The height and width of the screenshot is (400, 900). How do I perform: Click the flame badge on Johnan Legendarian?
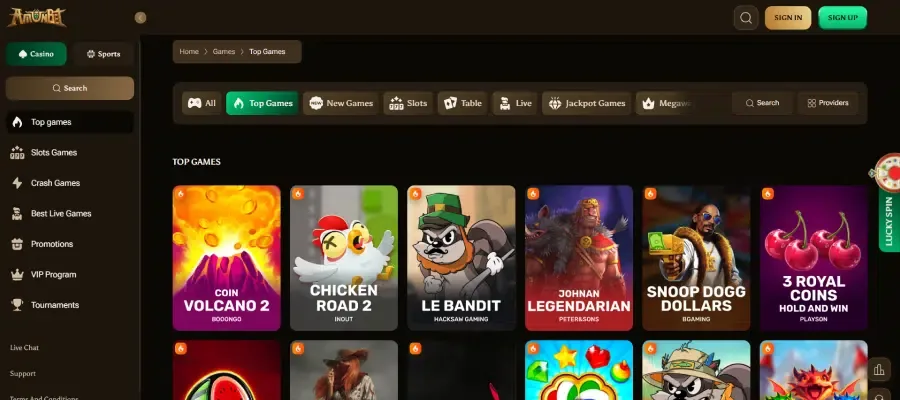click(x=533, y=193)
